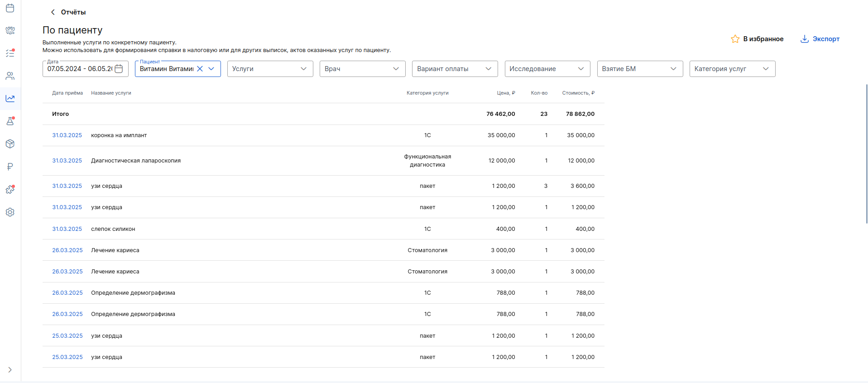Viewport: 868px width, 383px height.
Task: Go back to Отчёты
Action: [68, 12]
